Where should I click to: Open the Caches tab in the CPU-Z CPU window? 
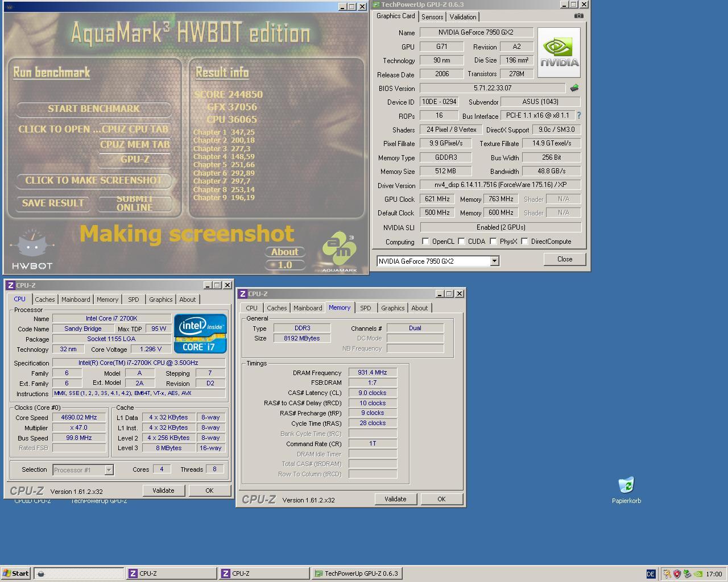click(45, 300)
